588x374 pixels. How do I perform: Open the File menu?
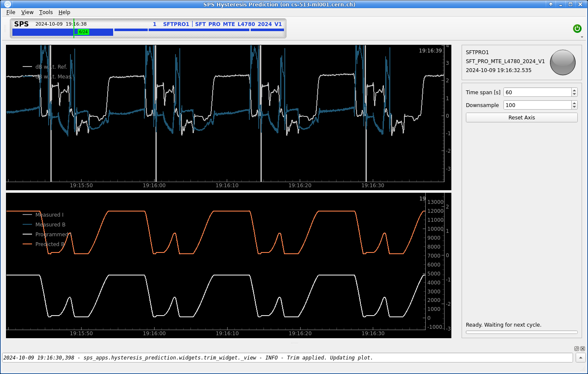coord(11,12)
